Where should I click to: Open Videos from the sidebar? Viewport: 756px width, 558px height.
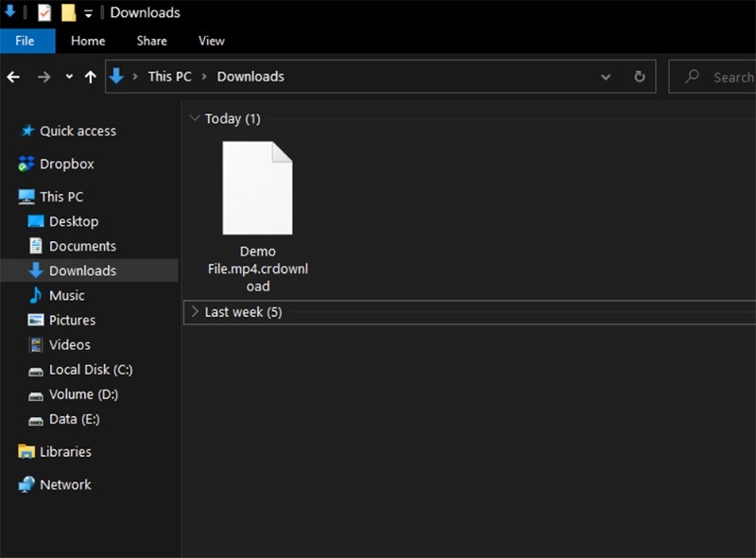click(69, 344)
